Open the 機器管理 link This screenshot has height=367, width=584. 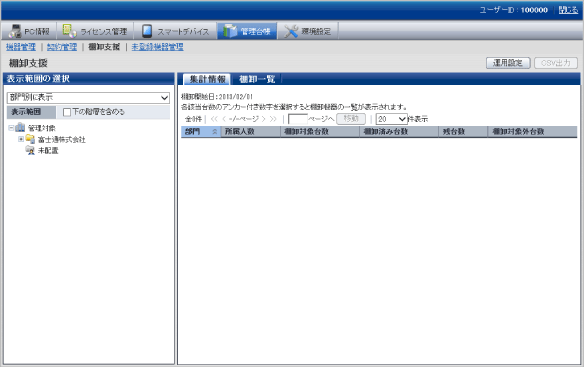21,47
